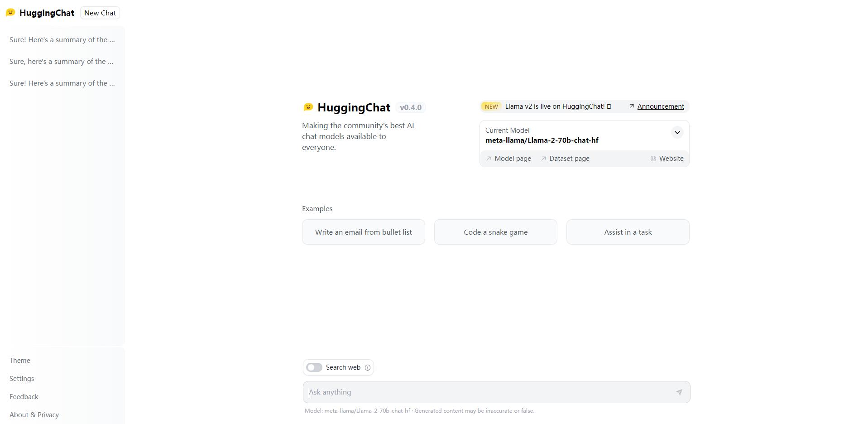Open last conversation 'Sure! Here's a summary of the ...'
868x424 pixels.
(62, 83)
